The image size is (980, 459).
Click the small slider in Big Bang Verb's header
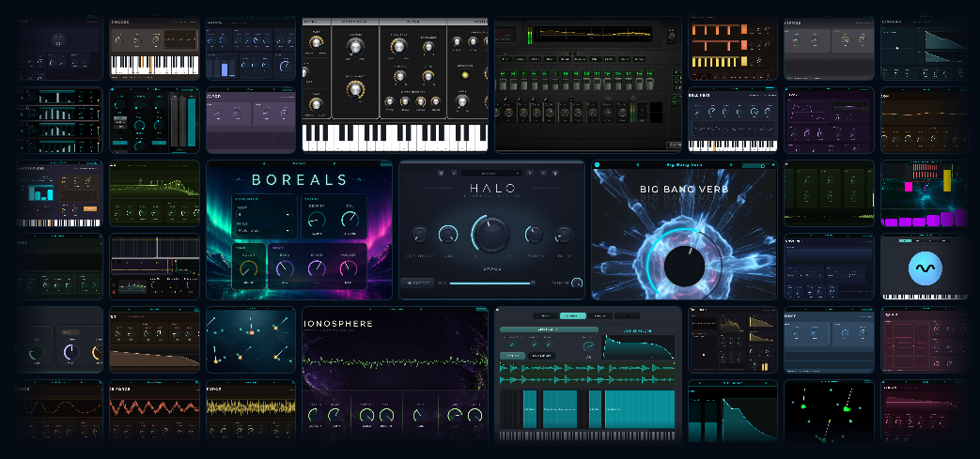pyautogui.click(x=754, y=165)
